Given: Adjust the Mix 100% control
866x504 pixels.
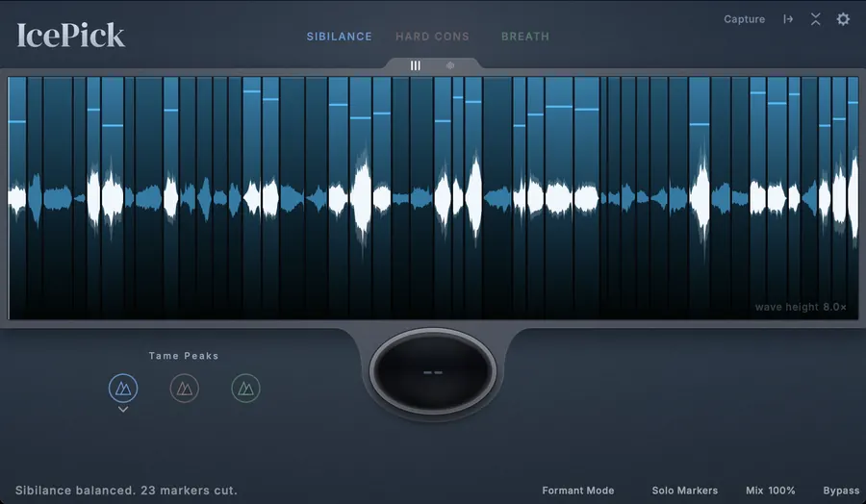Looking at the screenshot, I should (771, 491).
